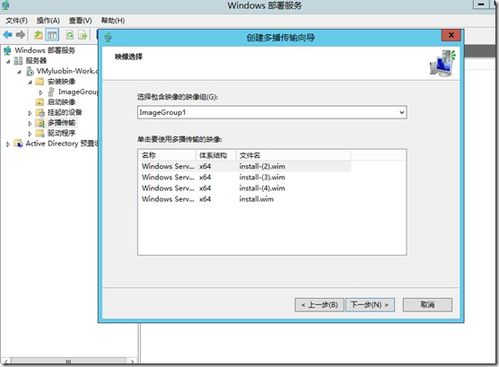Click the Back arrow toolbar icon
Screen dimensions: 499x367
[x=8, y=35]
